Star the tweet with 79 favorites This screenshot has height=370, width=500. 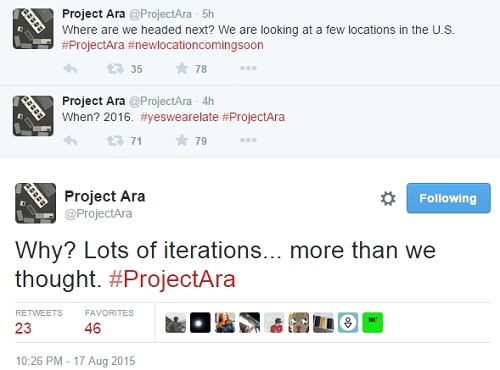coord(182,140)
